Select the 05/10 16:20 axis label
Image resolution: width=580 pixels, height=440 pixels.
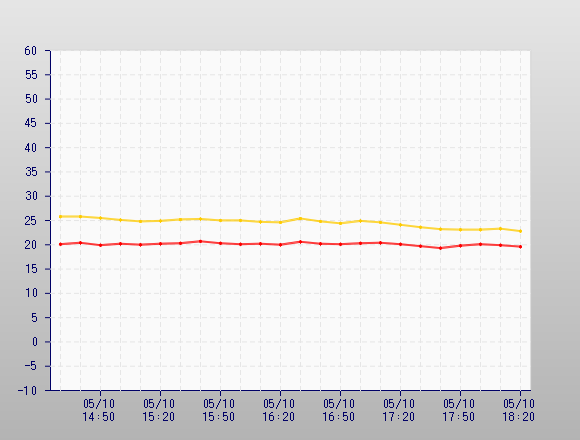(279, 410)
